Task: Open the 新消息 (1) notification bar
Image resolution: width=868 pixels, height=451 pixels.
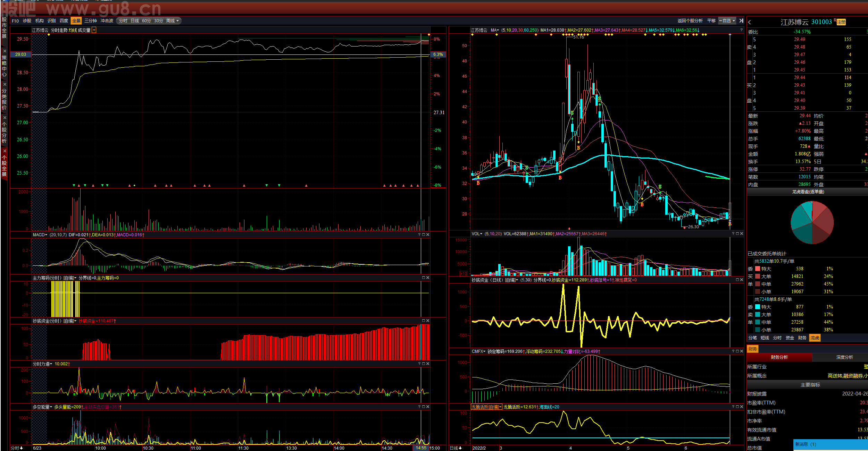Action: (x=831, y=444)
